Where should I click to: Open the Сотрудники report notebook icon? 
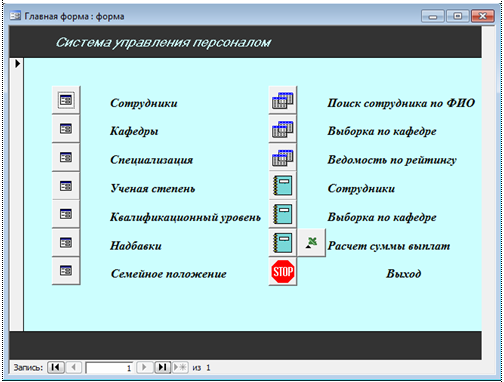click(x=283, y=186)
